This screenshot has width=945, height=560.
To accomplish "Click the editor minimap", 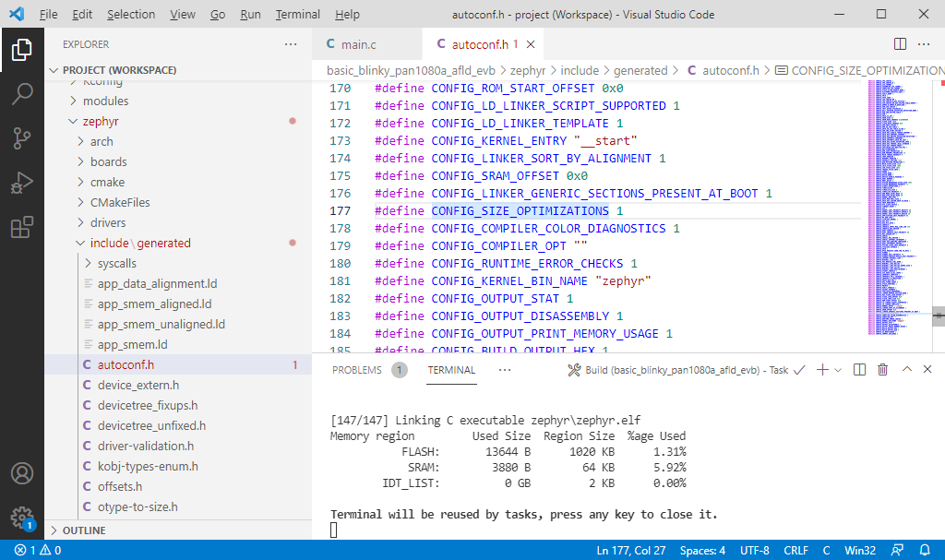I will pyautogui.click(x=898, y=208).
